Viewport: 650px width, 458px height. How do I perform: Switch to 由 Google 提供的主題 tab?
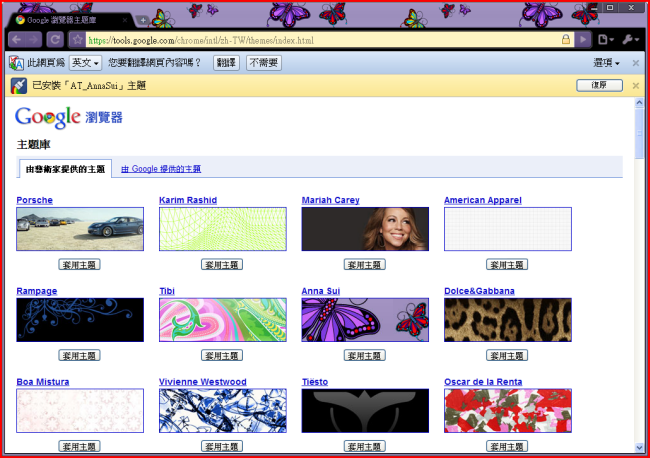[x=161, y=169]
